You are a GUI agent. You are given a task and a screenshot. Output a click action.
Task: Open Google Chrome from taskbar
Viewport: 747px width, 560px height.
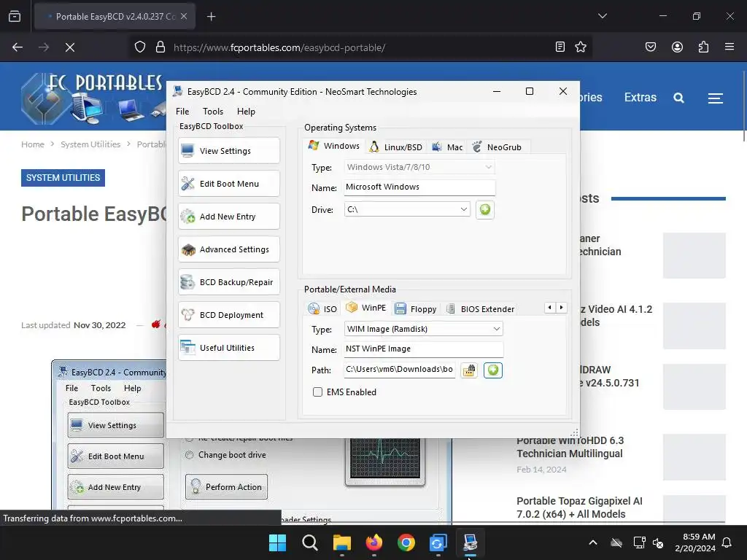click(x=406, y=542)
